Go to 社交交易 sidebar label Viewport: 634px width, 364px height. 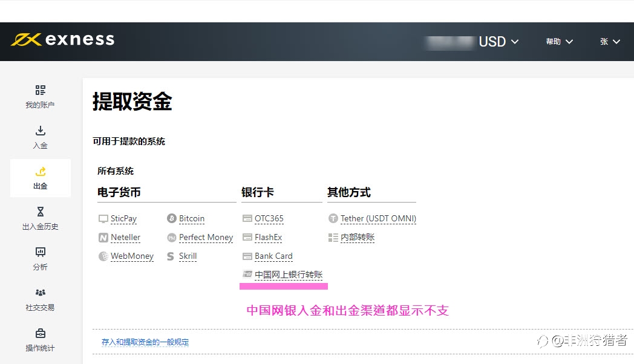click(40, 307)
